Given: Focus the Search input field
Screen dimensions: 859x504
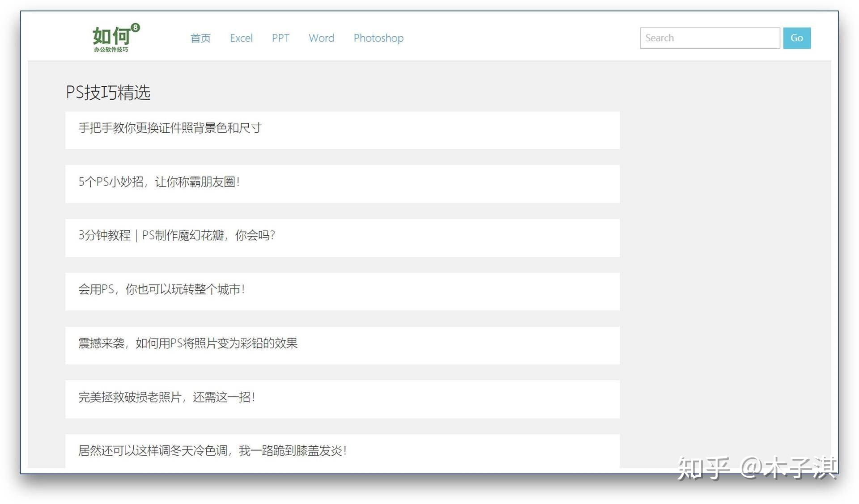Looking at the screenshot, I should tap(710, 38).
